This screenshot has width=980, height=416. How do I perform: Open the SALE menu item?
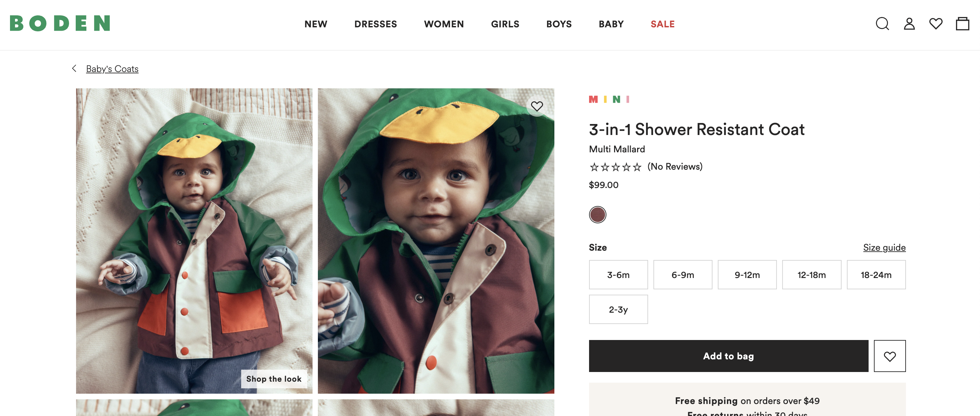pos(662,24)
